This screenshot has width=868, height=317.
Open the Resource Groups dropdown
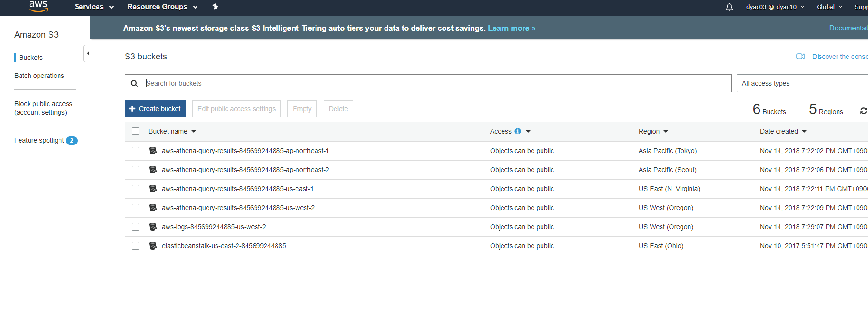(162, 7)
